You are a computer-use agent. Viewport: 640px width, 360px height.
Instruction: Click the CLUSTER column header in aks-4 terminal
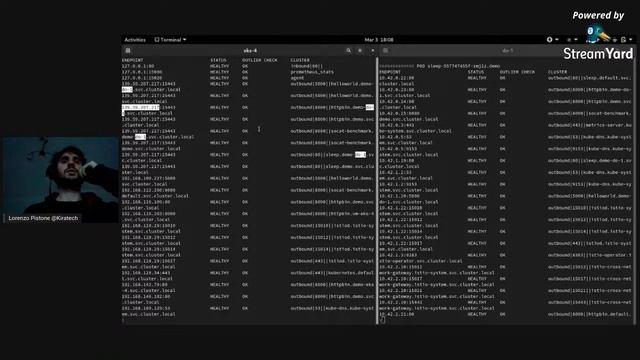point(300,60)
